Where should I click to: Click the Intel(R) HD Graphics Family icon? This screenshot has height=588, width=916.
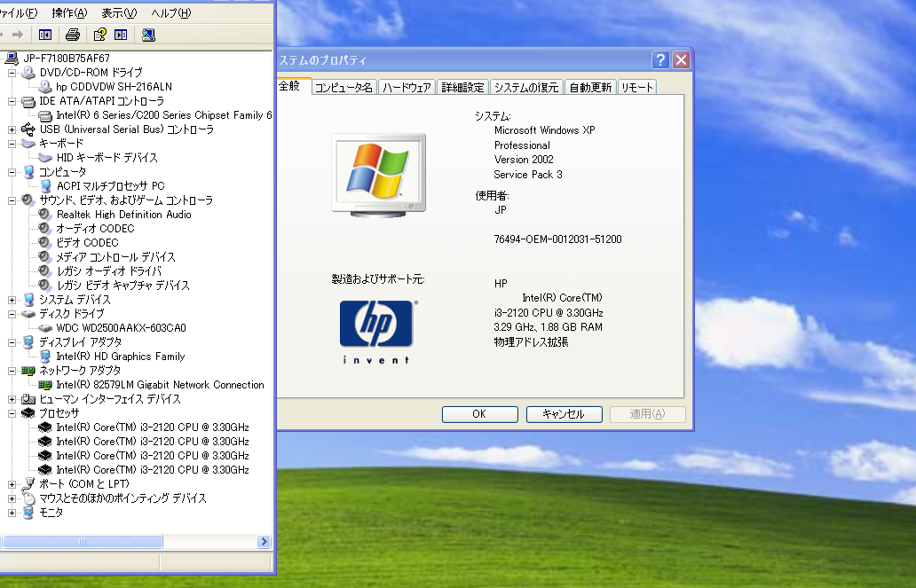pyautogui.click(x=45, y=357)
